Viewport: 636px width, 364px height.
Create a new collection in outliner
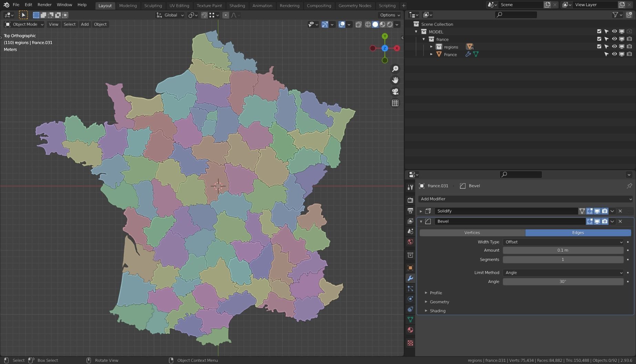point(629,15)
